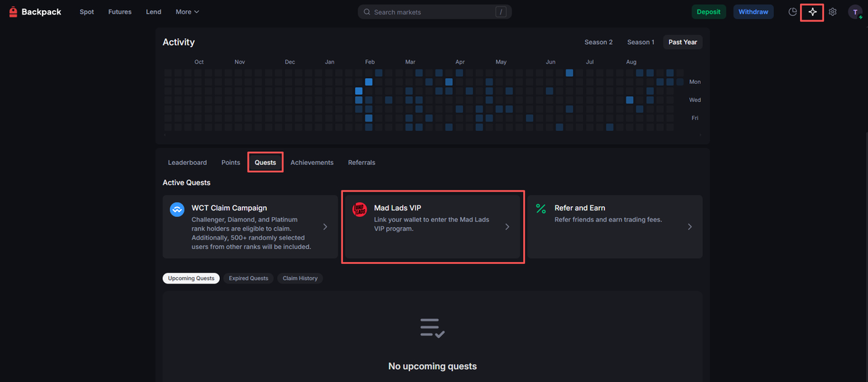Switch to the Leaderboard tab
The height and width of the screenshot is (382, 868).
click(x=187, y=163)
